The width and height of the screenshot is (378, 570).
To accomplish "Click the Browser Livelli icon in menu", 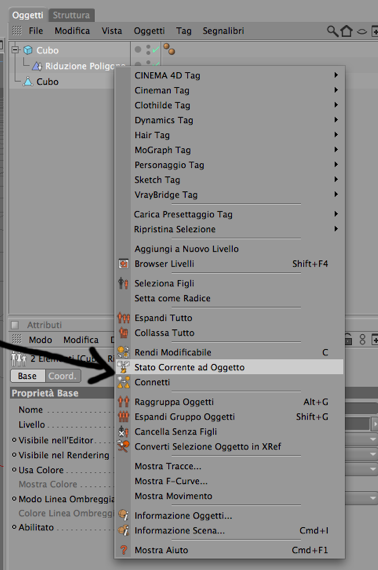I will tap(124, 264).
